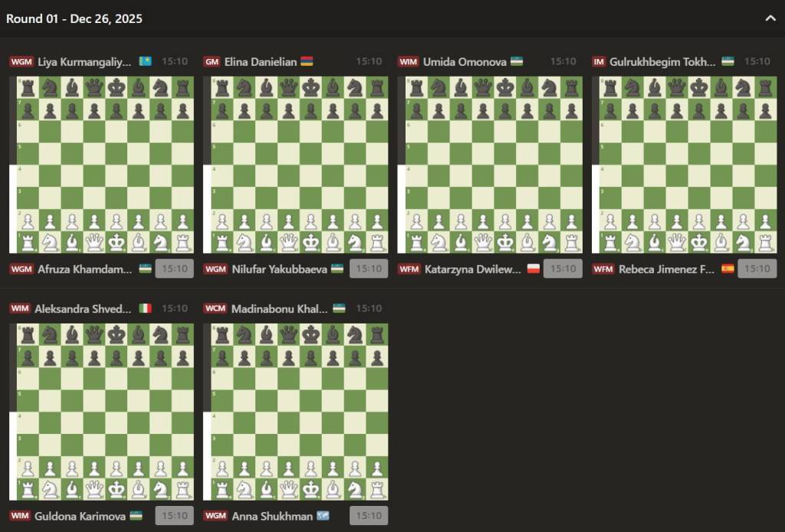This screenshot has height=532, width=785.
Task: Open the Shvedova vs Karimova game board
Action: click(x=102, y=412)
